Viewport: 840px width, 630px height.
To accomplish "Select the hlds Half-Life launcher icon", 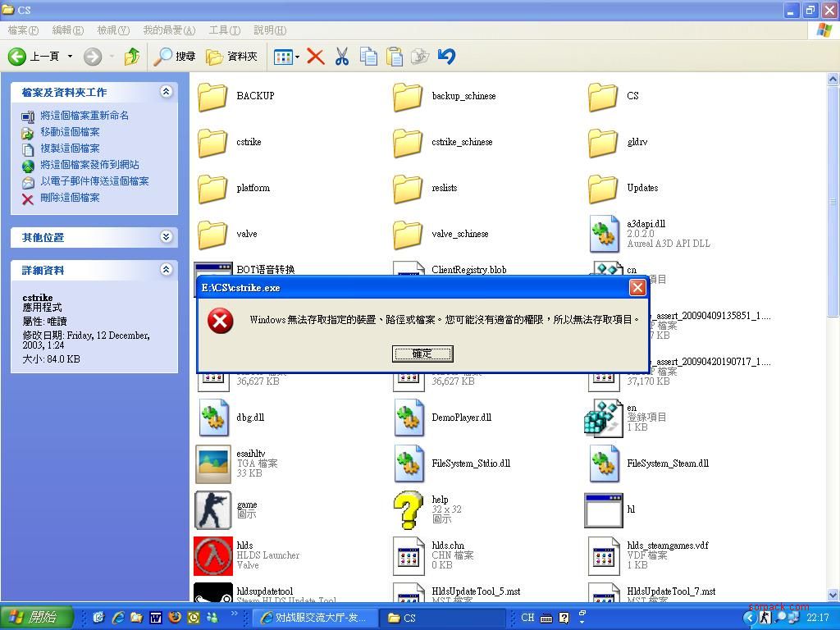I will tap(213, 555).
